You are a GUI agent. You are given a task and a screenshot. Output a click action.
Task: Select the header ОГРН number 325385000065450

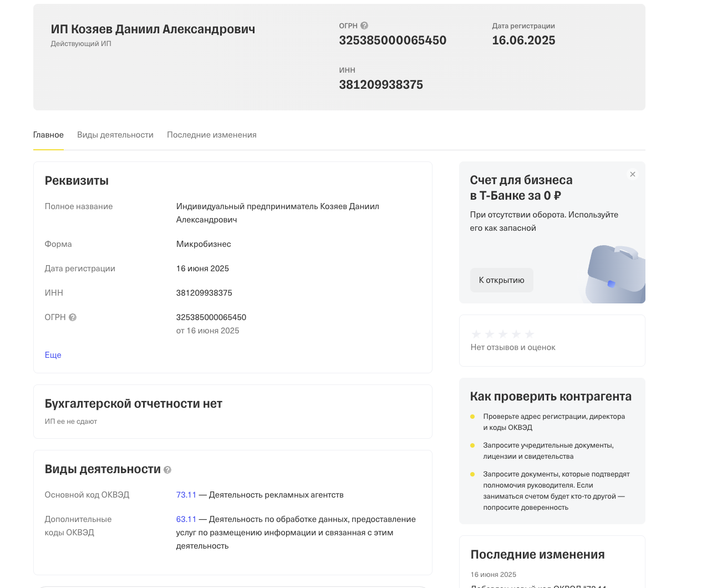(x=393, y=40)
